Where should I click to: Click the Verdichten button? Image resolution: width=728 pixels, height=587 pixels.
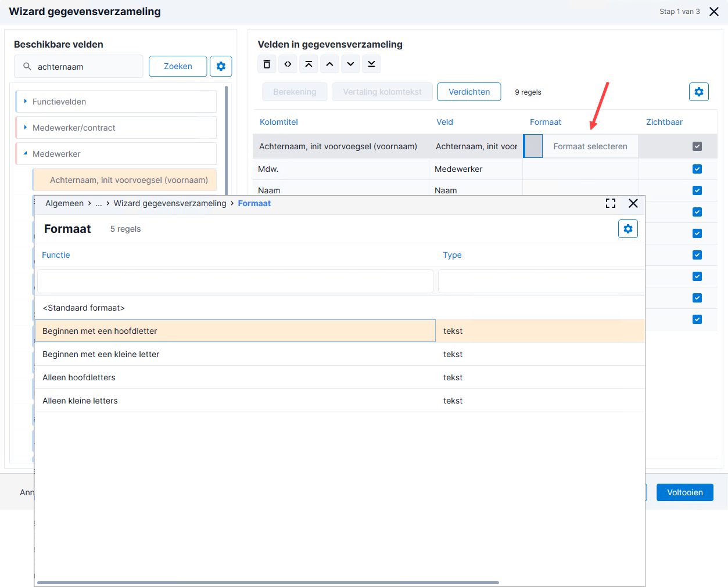pos(469,92)
